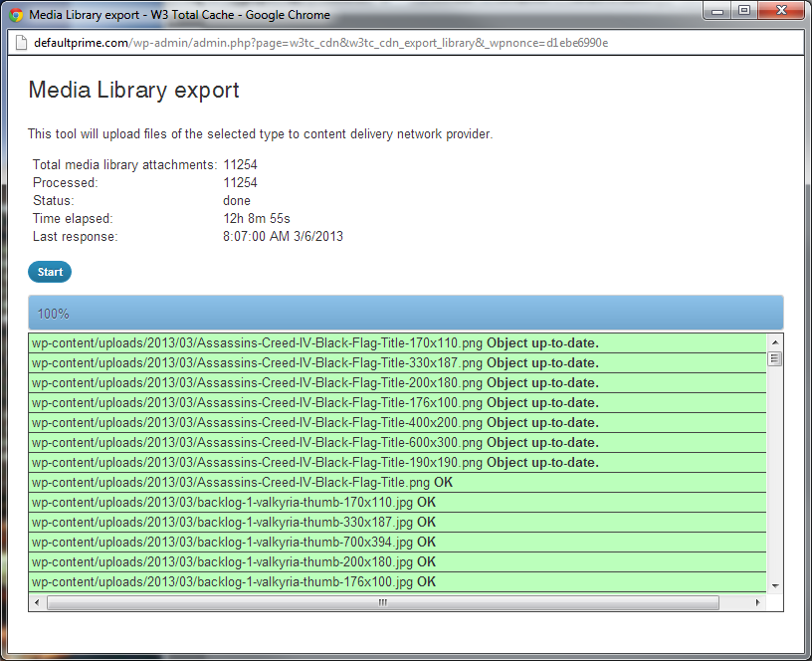This screenshot has width=812, height=661.
Task: Click the vertical scrollbar thumb in log
Action: 775,358
